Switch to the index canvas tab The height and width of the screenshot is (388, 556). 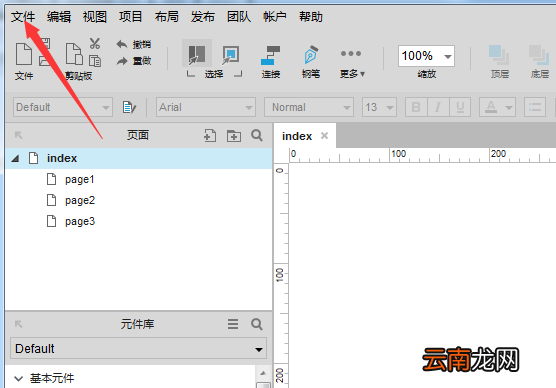tap(297, 136)
